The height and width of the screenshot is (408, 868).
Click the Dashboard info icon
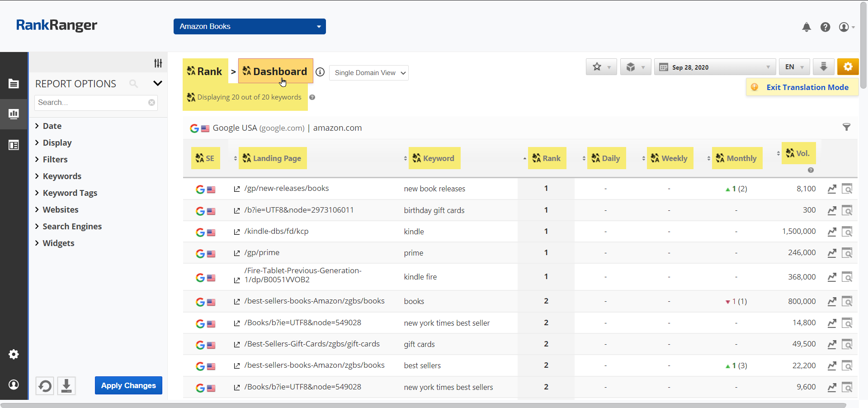(320, 72)
